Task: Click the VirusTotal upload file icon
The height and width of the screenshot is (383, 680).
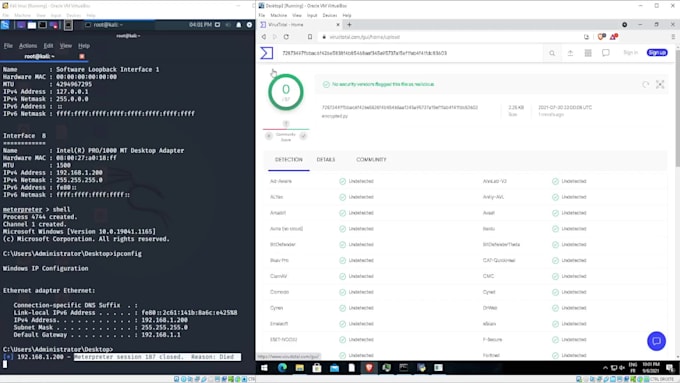Action: coord(570,53)
